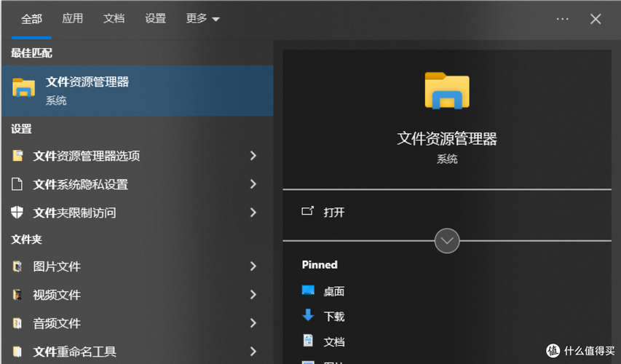621x364 pixels.
Task: Click the 视频文件 folder icon
Action: (17, 295)
